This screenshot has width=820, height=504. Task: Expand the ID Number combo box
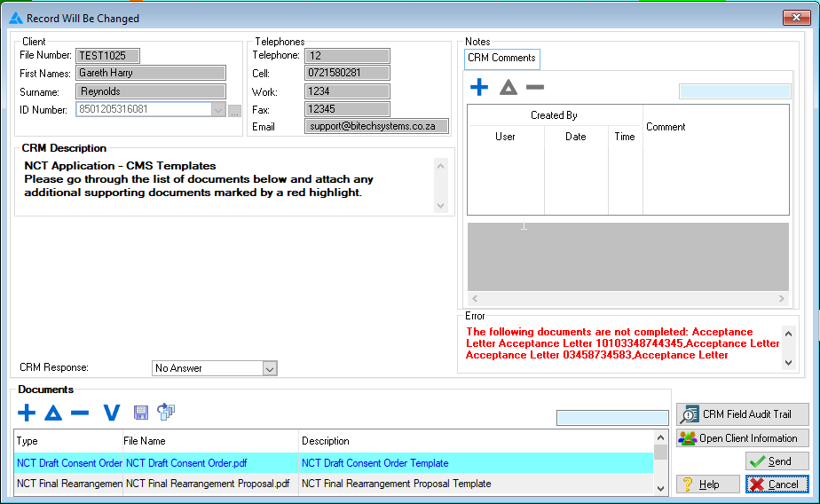(x=218, y=110)
